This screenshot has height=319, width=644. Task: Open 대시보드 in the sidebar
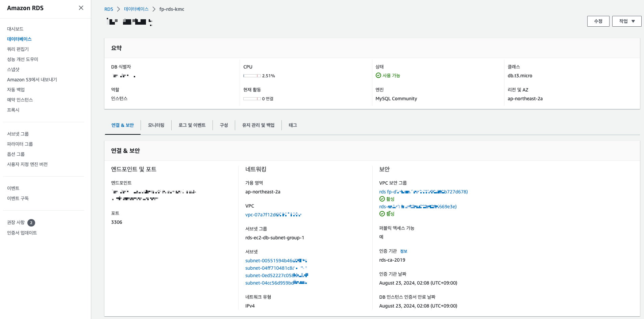15,29
